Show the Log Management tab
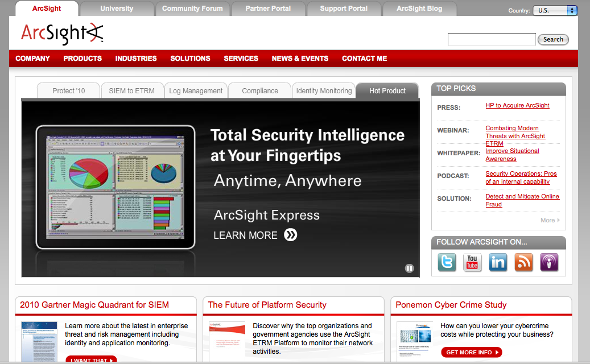The height and width of the screenshot is (364, 590). point(196,90)
